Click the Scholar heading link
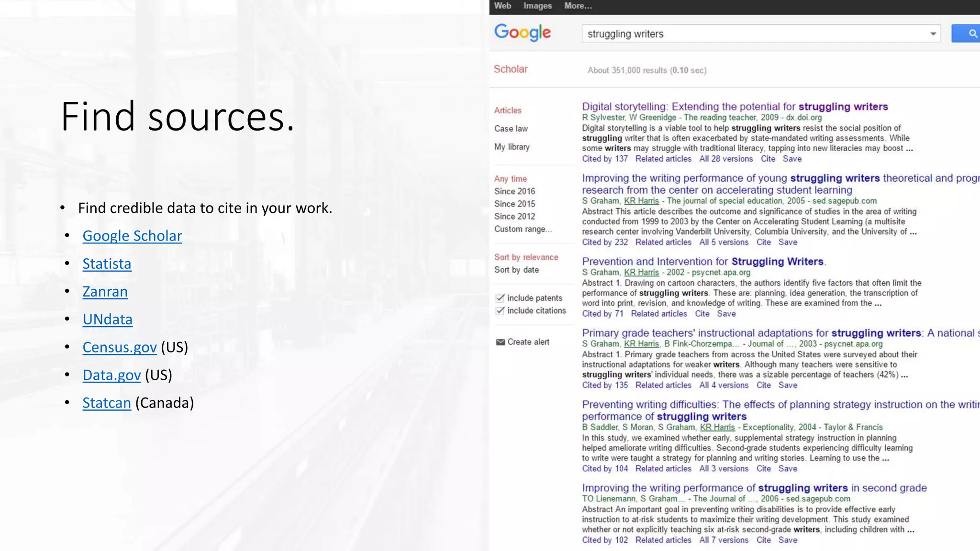 point(511,69)
